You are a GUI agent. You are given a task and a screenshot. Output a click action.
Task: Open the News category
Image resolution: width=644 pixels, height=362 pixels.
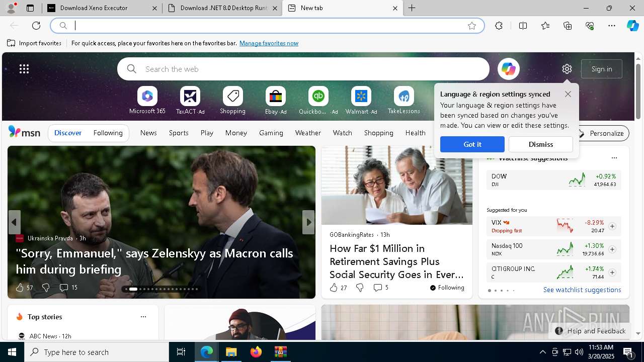click(148, 133)
